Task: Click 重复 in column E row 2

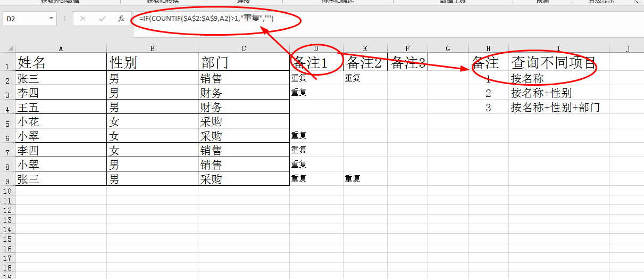Action: point(365,78)
